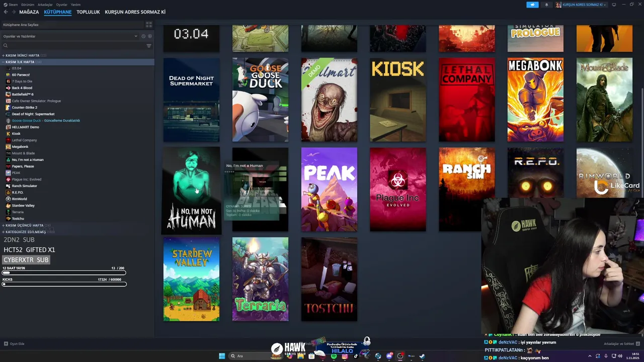
Task: Open Goose Goose Duck cover art
Action: tap(260, 100)
